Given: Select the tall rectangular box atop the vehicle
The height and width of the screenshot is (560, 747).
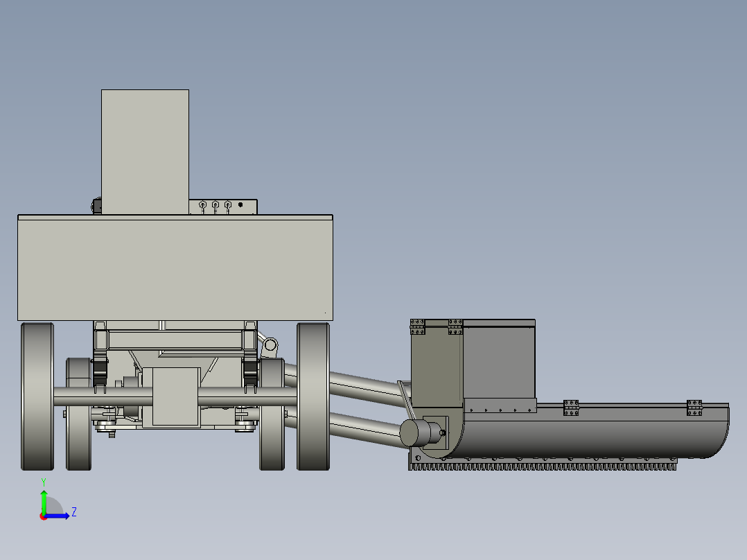Looking at the screenshot, I should [x=146, y=152].
